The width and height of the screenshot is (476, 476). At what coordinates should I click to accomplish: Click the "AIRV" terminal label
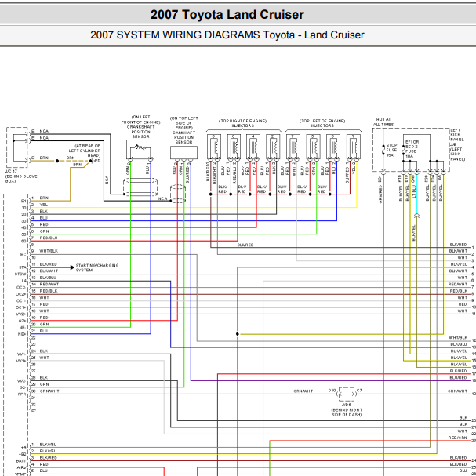click(21, 468)
